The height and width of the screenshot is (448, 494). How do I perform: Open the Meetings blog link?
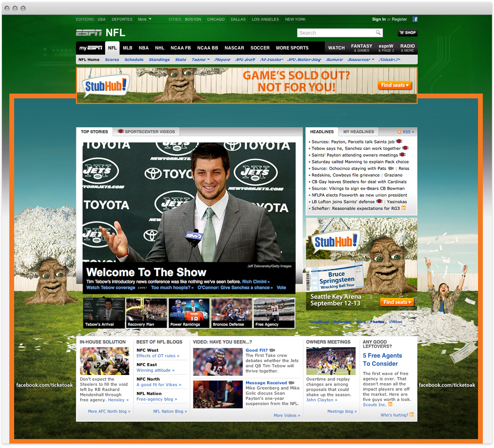click(x=342, y=411)
